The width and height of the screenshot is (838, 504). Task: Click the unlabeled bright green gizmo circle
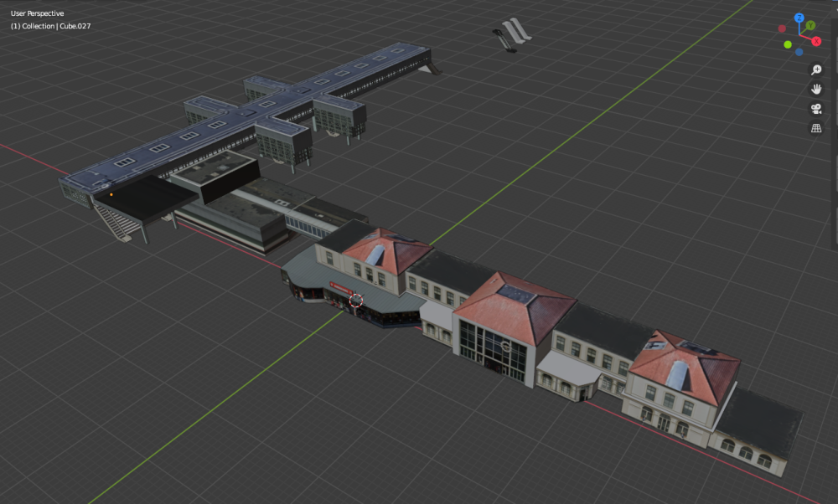[x=788, y=44]
